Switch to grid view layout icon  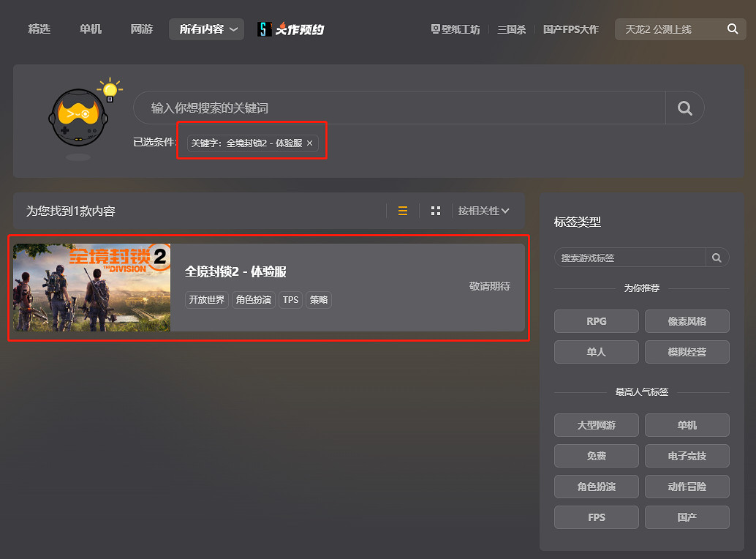(x=436, y=211)
